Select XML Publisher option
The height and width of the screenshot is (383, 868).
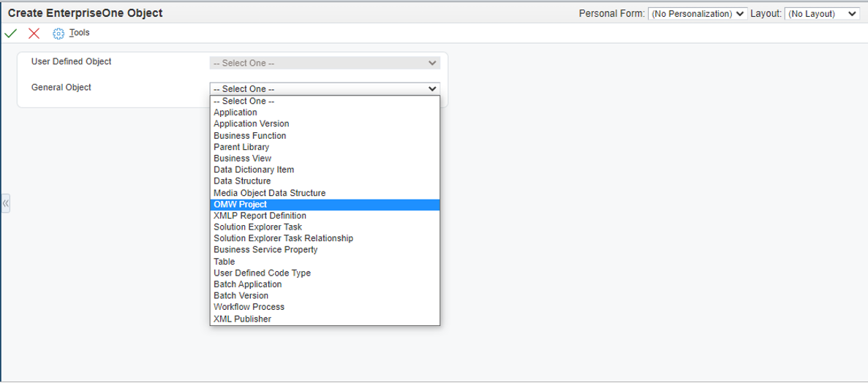pos(242,319)
